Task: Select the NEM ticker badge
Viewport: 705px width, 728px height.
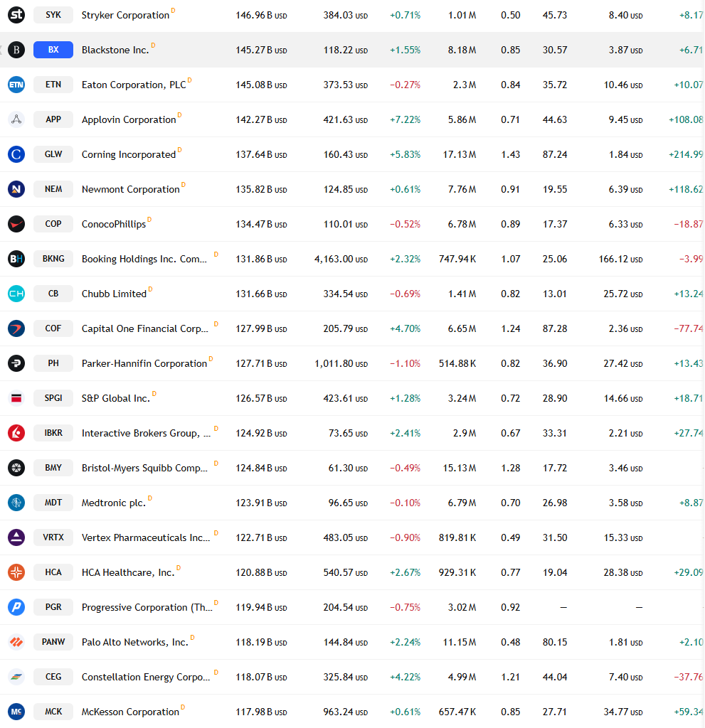Action: tap(53, 189)
